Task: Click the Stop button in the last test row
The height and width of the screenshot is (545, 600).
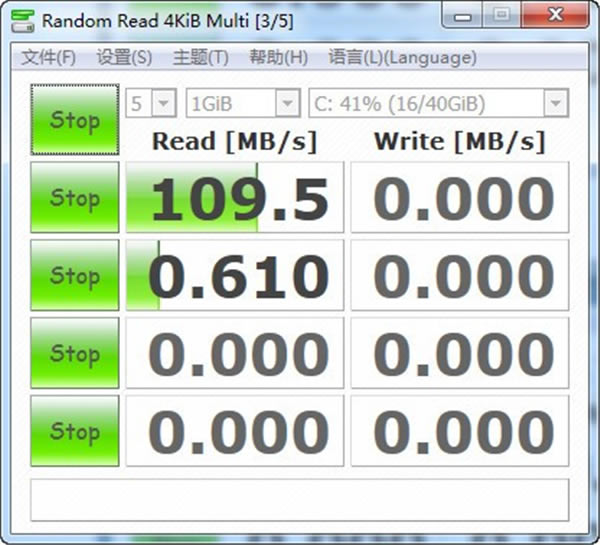Action: click(75, 431)
